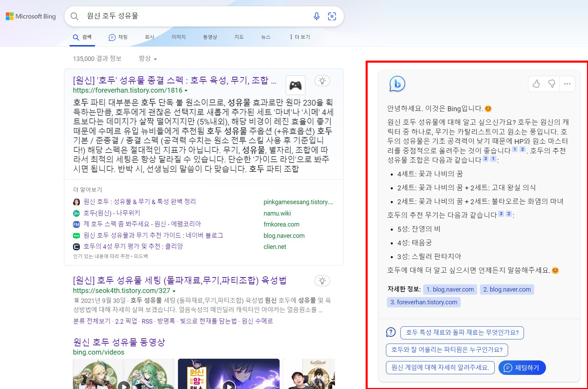Open 호두 성유물 세팅 육성법 result title
588x389 pixels.
coord(180,280)
